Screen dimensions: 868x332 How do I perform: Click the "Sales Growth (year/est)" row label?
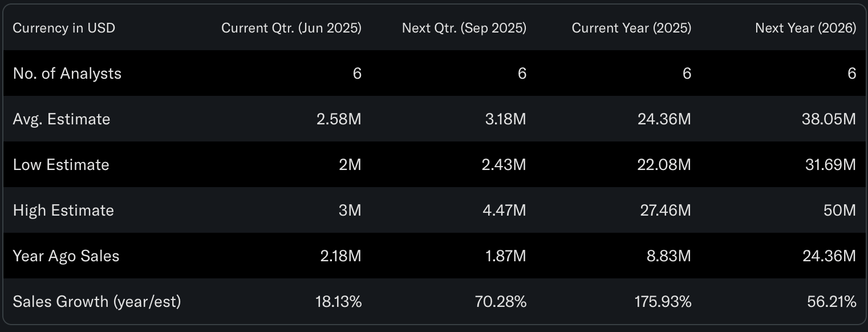[97, 302]
